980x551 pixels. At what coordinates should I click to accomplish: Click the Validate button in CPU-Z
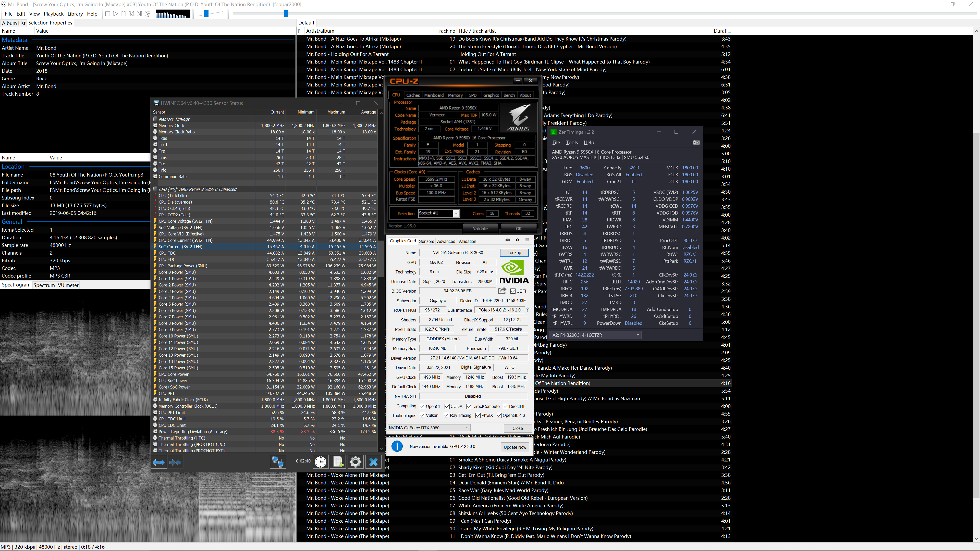pos(480,229)
